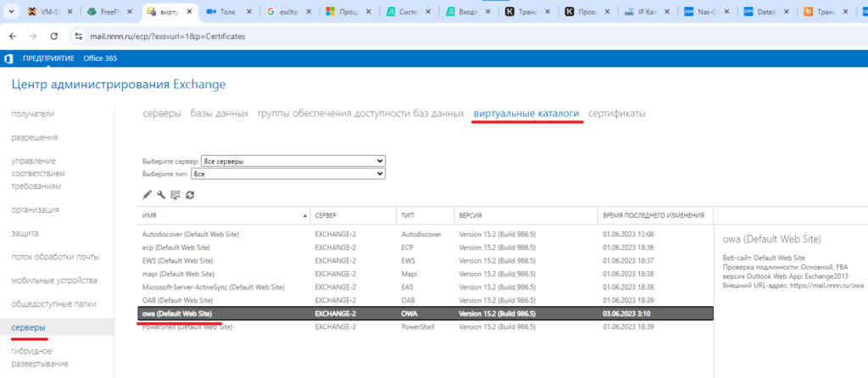Select the EWS (Default Web Site) row

426,261
